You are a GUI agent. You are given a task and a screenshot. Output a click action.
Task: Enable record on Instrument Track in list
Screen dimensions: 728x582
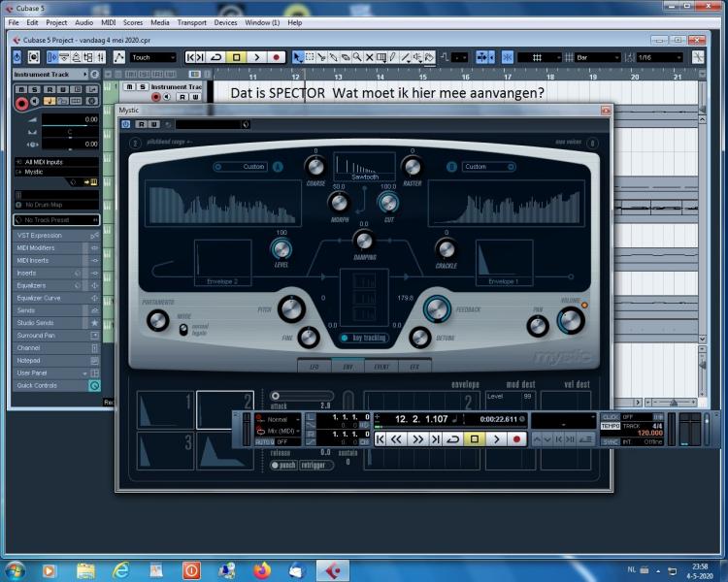(x=156, y=97)
